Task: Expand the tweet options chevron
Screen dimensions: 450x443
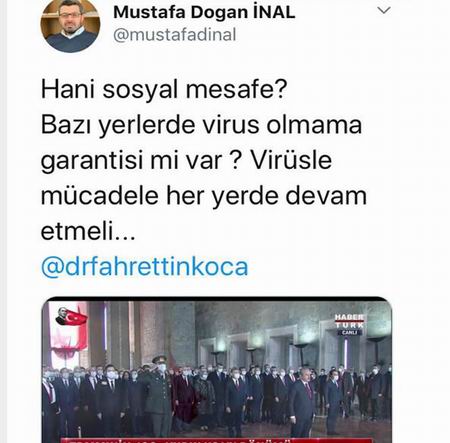Action: pos(384,10)
